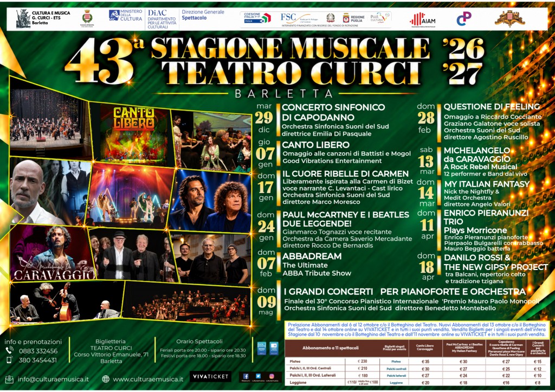Click the Cultura e Musica G. Curci logo
Viewport: 555px width, 392px height.
(x=43, y=18)
